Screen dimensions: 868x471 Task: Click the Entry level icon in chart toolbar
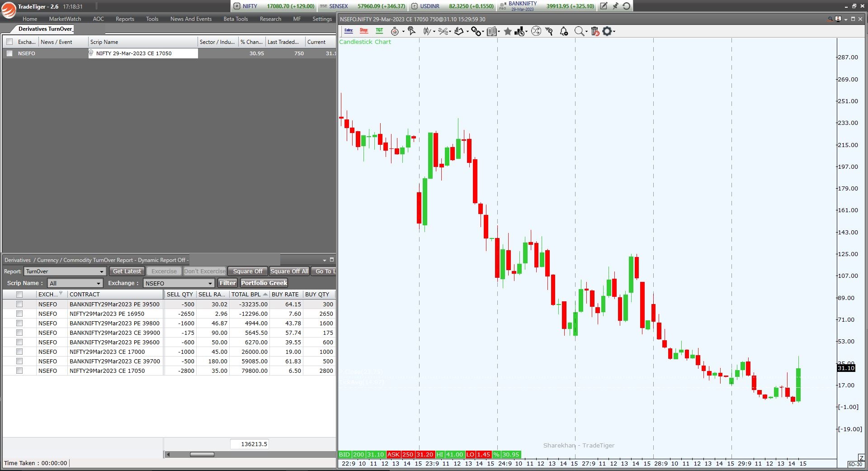[x=349, y=31]
